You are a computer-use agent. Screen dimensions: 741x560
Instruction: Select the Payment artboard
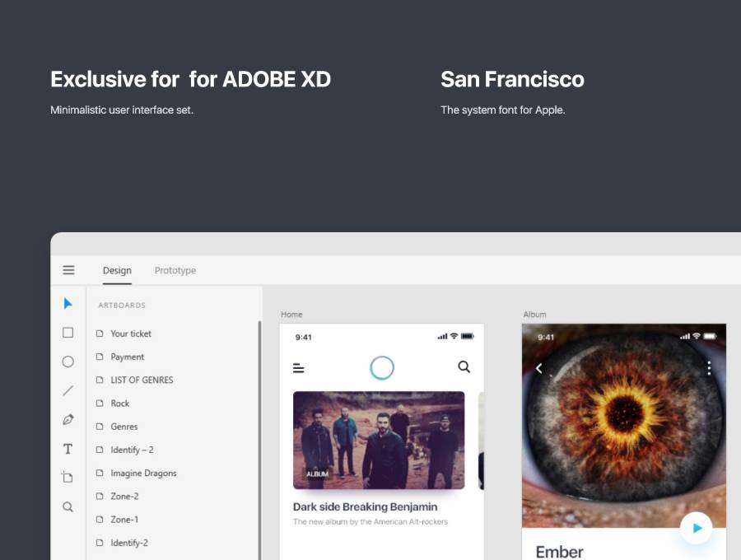click(127, 357)
